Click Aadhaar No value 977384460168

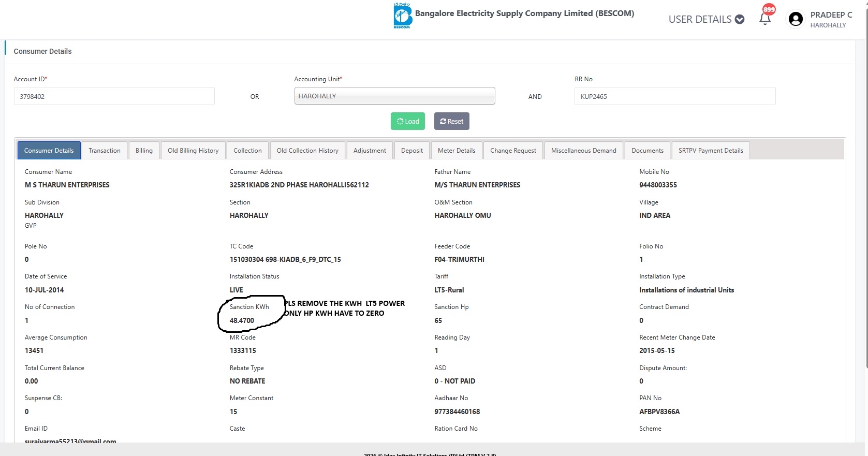[457, 411]
